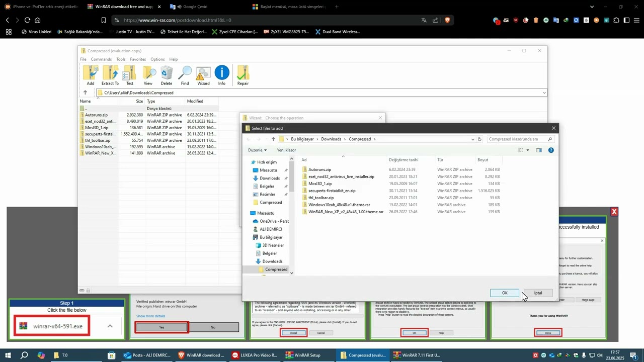Open taskbar search icon
The width and height of the screenshot is (644, 362).
point(24,355)
